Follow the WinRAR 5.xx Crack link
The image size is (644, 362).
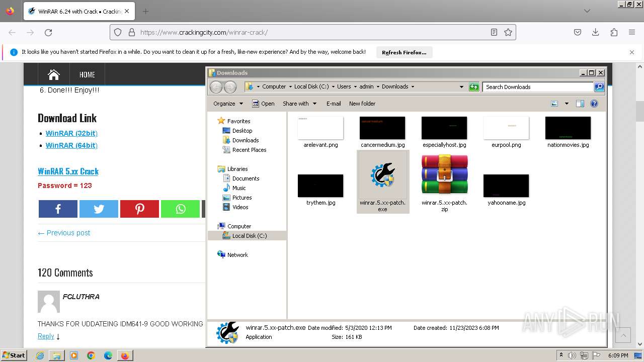[68, 171]
